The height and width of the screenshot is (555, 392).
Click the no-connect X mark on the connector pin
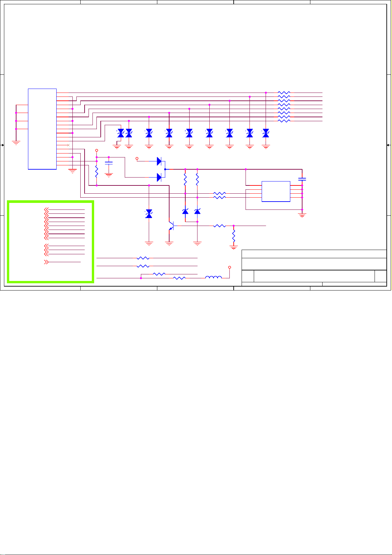tap(68, 145)
